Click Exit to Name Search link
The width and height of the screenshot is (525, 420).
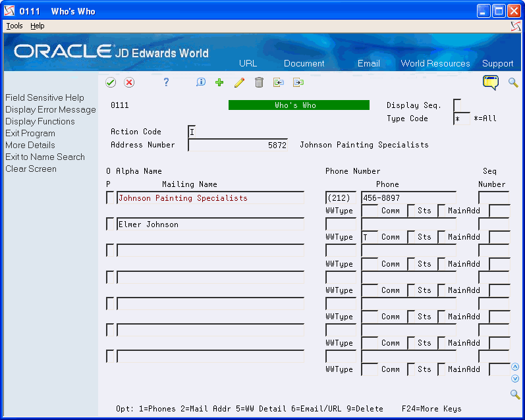coord(45,157)
